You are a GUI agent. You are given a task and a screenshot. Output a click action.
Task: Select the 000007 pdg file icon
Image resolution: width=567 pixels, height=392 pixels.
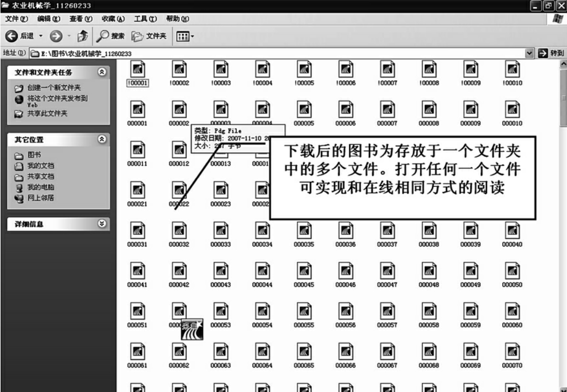[x=387, y=109]
